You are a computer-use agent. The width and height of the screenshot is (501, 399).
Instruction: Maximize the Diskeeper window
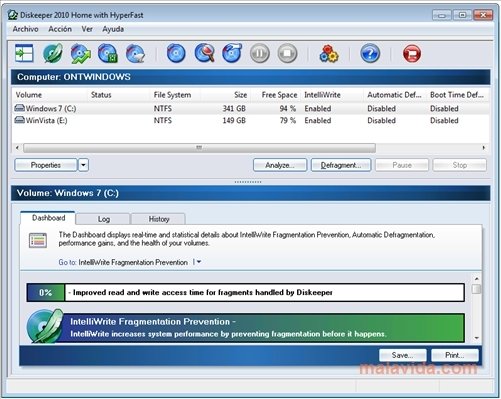click(x=462, y=15)
